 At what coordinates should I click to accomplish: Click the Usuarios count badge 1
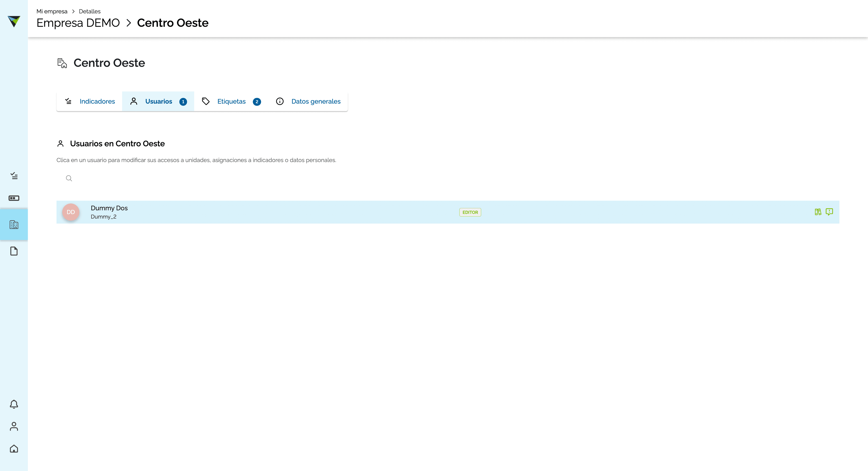(183, 102)
